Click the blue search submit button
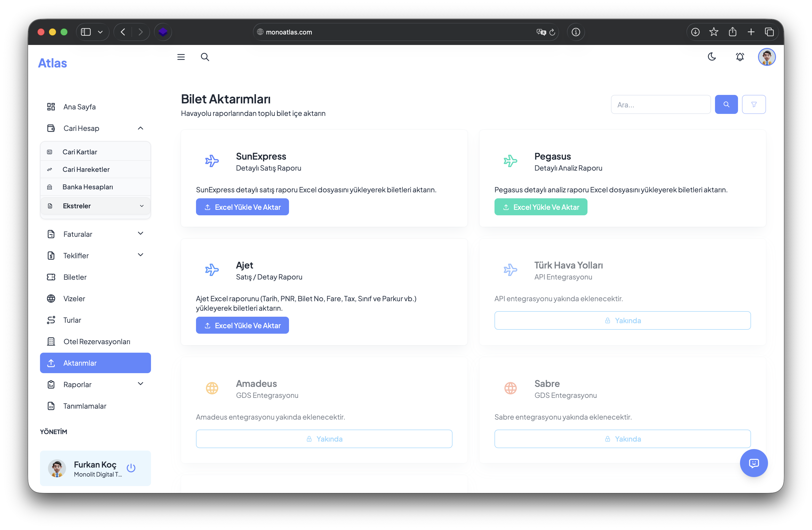The height and width of the screenshot is (530, 812). 726,104
